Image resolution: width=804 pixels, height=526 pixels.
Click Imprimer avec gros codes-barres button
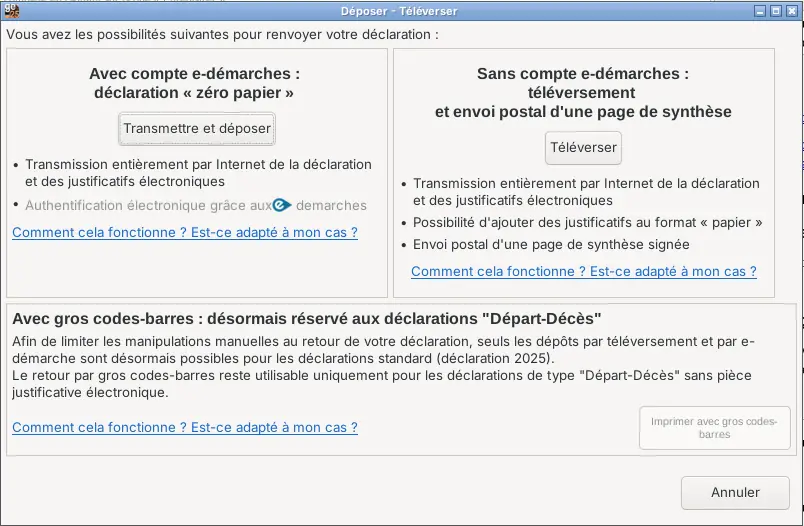714,428
